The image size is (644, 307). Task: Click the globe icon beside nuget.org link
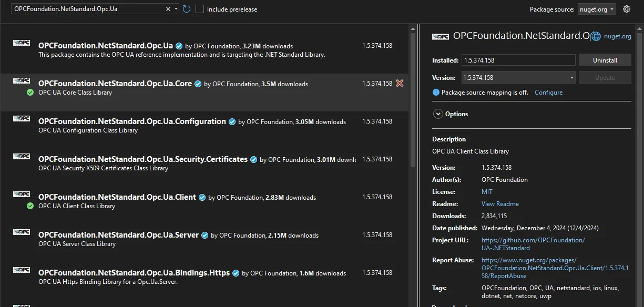point(596,36)
